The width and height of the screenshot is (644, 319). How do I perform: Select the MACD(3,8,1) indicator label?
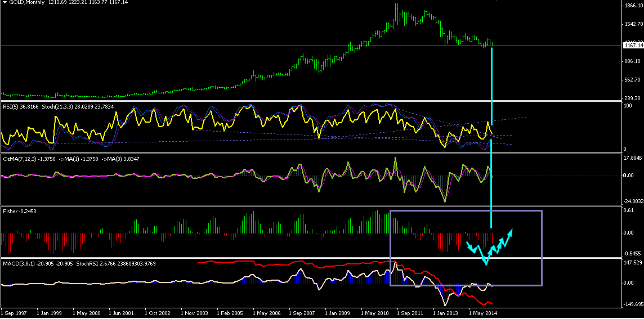coord(19,263)
